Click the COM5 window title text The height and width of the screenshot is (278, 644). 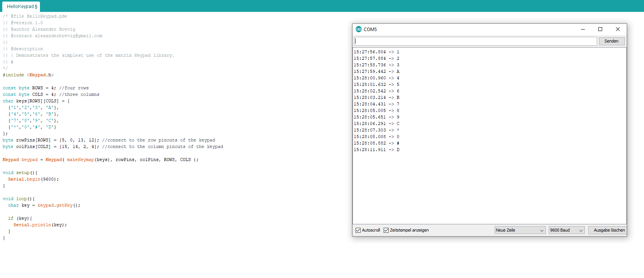(370, 29)
